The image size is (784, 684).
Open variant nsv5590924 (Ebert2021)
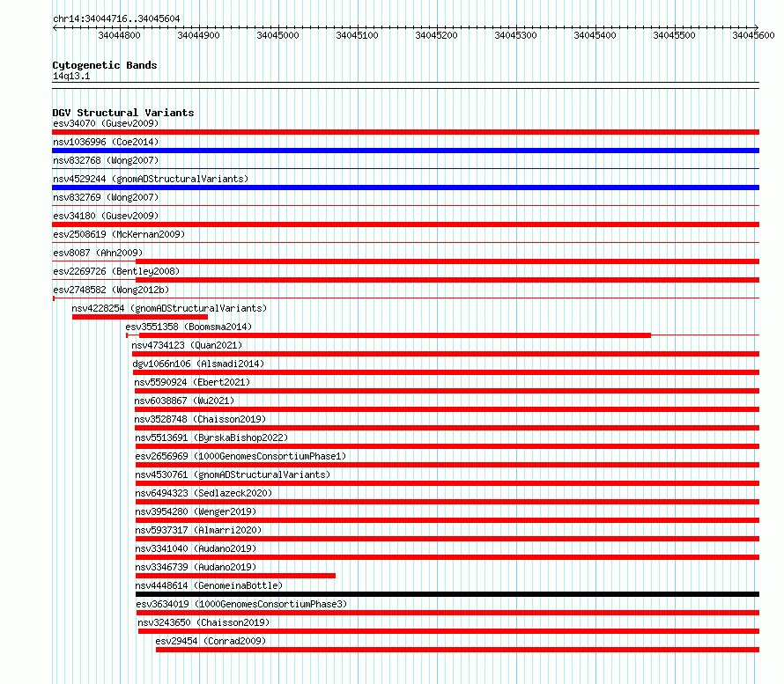[192, 382]
